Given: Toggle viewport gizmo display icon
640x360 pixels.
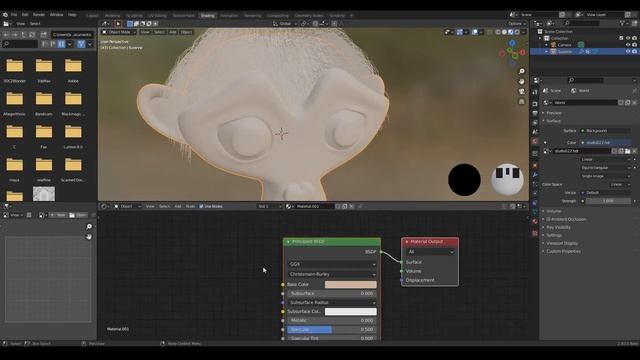Looking at the screenshot, I should coord(460,32).
